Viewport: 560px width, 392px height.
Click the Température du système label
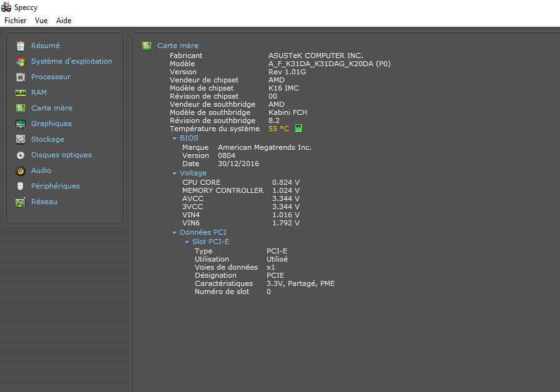[x=215, y=129]
